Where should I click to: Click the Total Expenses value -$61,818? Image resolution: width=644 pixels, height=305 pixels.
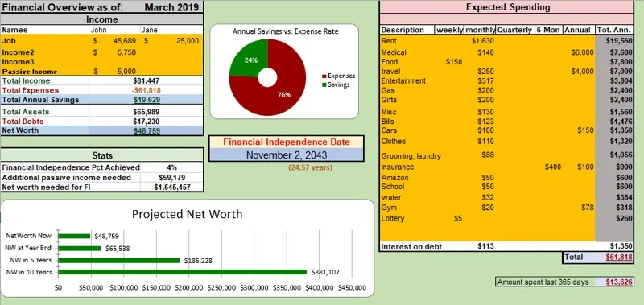click(x=147, y=90)
